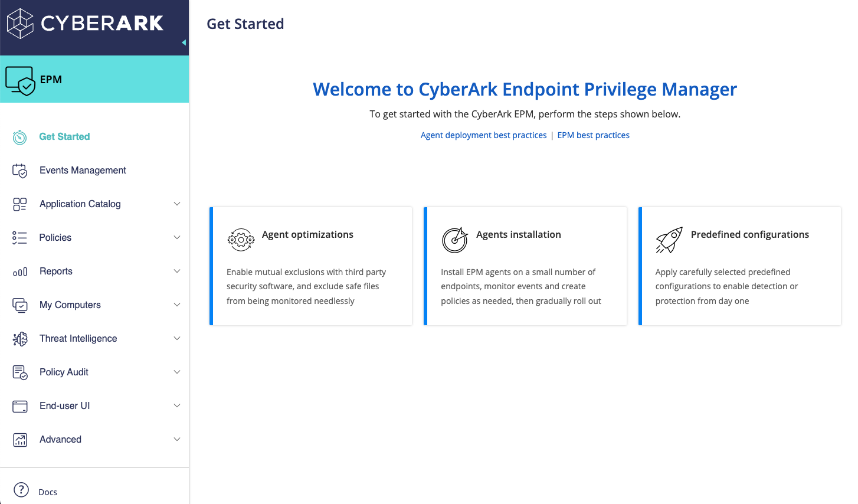
Task: Open the Agent optimizations card title
Action: [307, 234]
